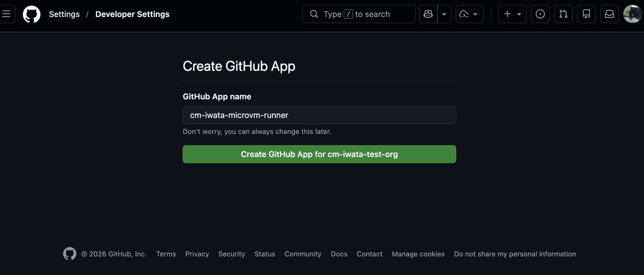Open the Contact footer link
This screenshot has height=275, width=644.
point(369,254)
